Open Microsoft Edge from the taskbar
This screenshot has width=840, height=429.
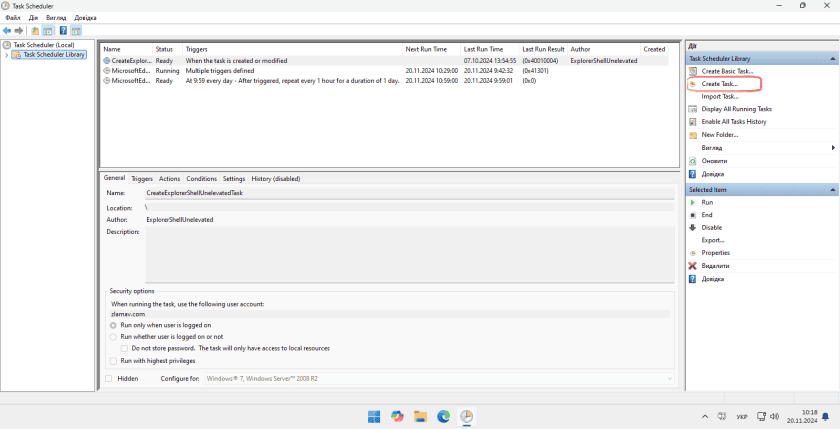[x=443, y=416]
